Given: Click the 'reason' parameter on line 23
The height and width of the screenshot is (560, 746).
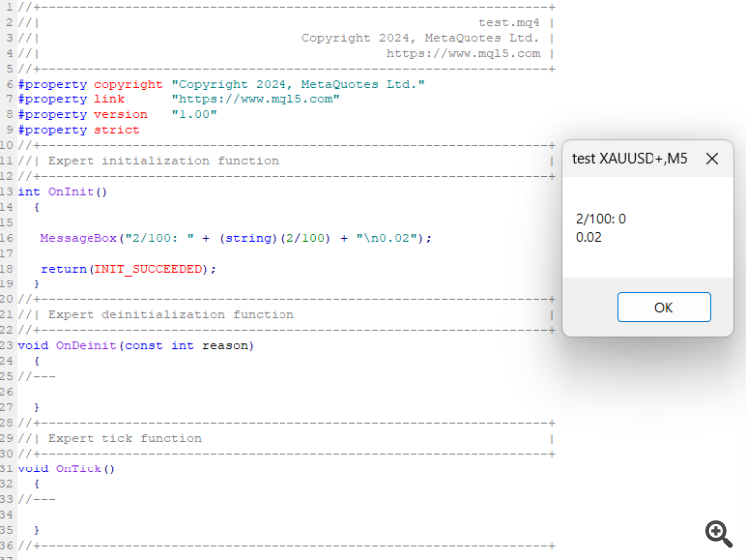Looking at the screenshot, I should [x=225, y=346].
